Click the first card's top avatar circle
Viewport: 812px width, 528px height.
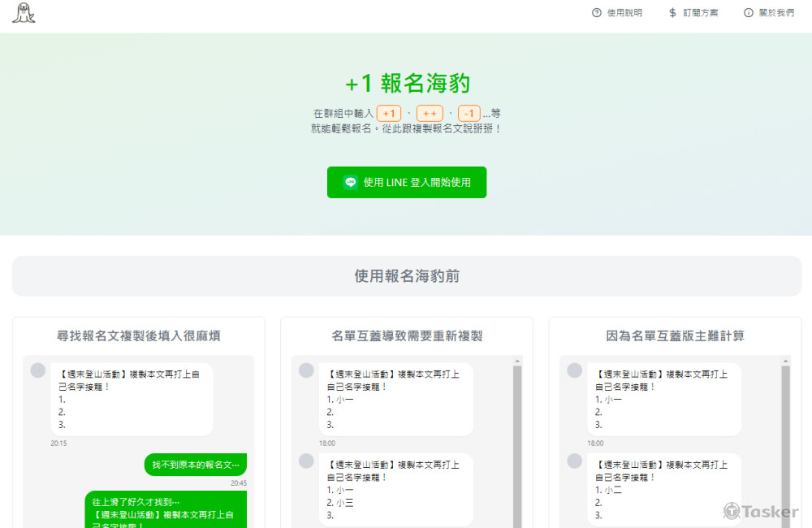coord(38,370)
